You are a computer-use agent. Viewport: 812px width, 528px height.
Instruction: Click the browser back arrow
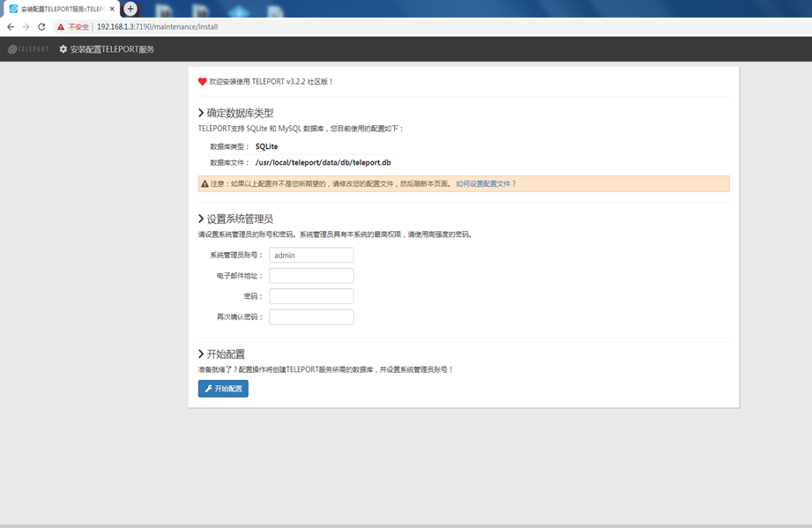(11, 27)
